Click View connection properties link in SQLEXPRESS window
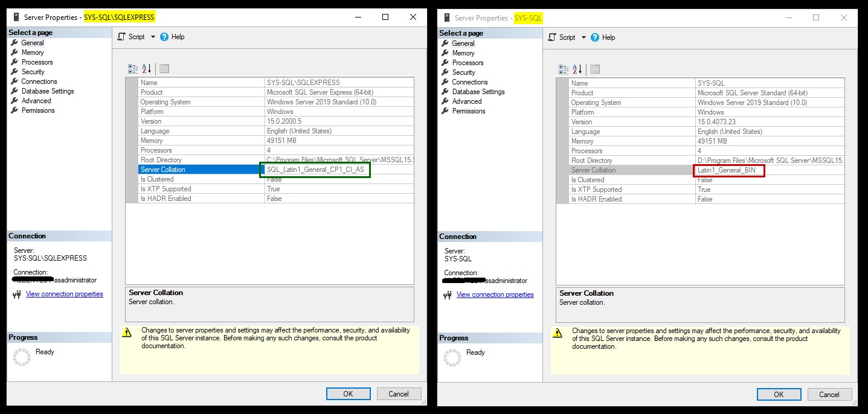The image size is (868, 414). (x=64, y=294)
